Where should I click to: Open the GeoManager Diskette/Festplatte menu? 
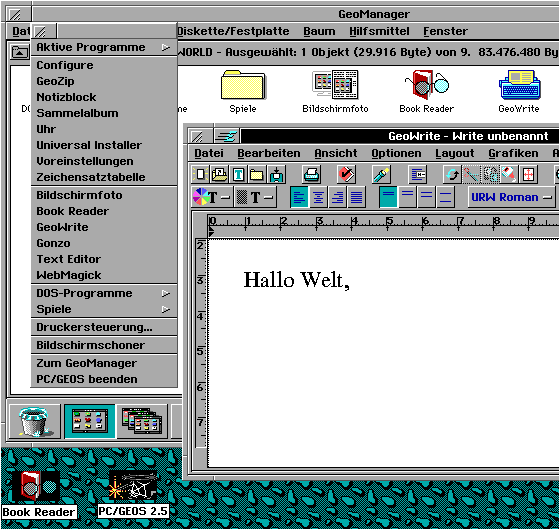pyautogui.click(x=233, y=31)
